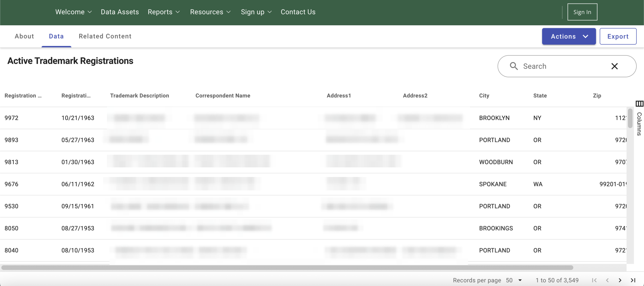
Task: Go to the next page arrow
Action: (x=620, y=280)
